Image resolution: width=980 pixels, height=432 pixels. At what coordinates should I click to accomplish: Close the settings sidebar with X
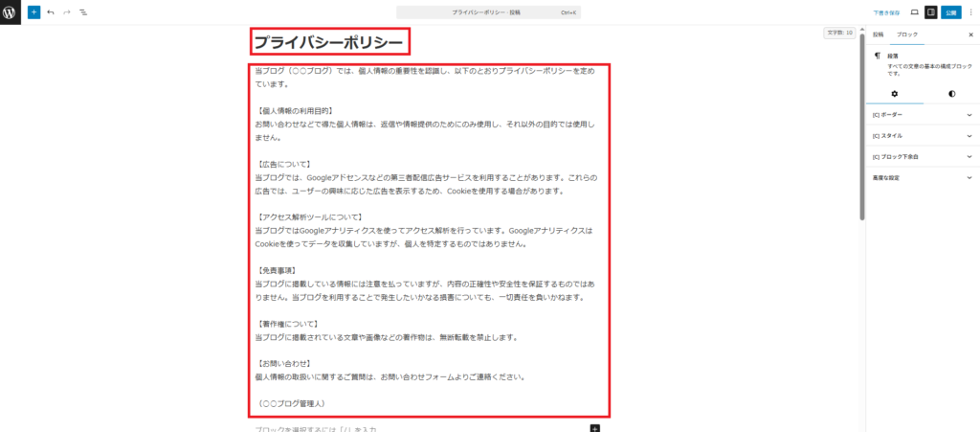970,34
